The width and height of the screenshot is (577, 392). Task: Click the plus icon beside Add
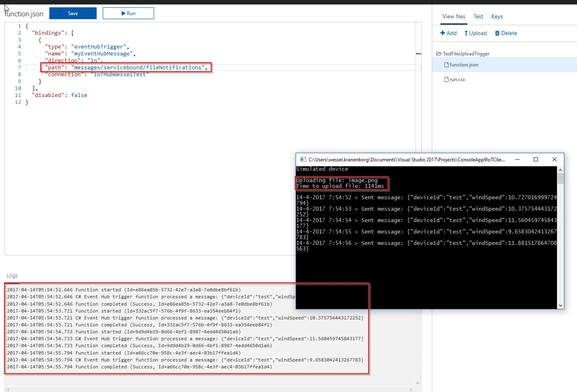pos(442,33)
